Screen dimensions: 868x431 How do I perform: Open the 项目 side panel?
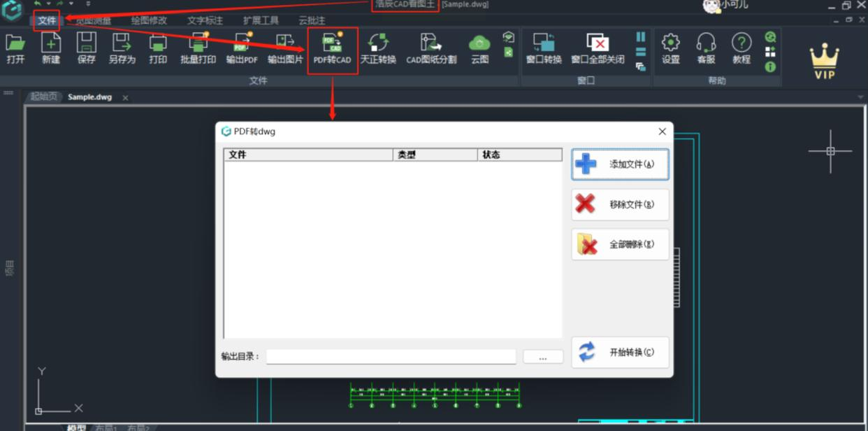[x=9, y=269]
